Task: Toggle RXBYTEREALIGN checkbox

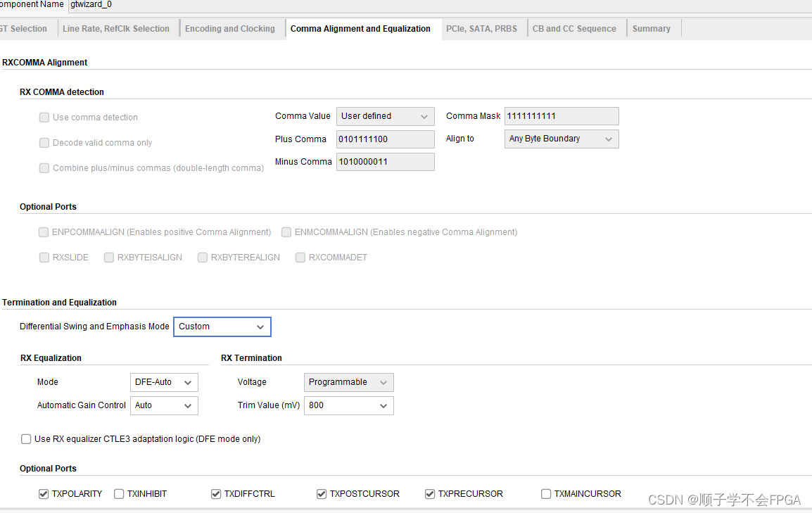Action: point(203,258)
